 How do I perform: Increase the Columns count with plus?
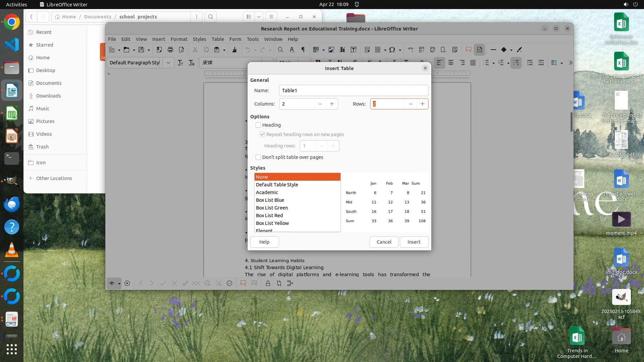[332, 104]
